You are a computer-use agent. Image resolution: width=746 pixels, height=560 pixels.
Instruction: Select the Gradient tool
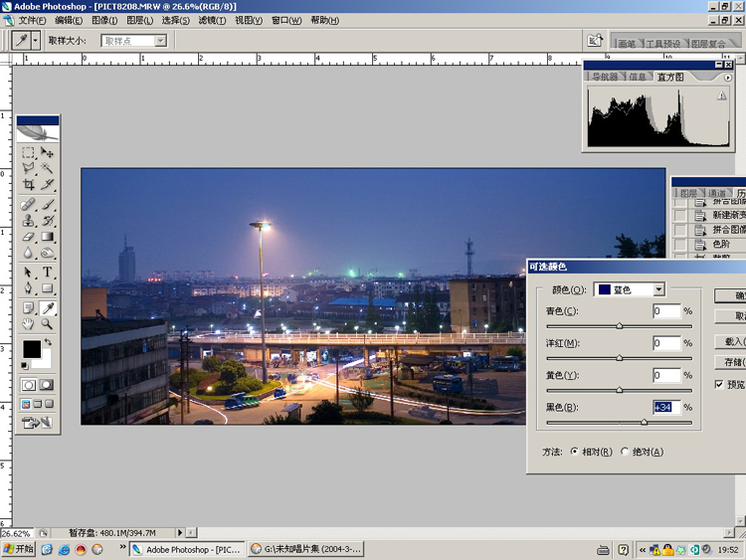click(47, 237)
